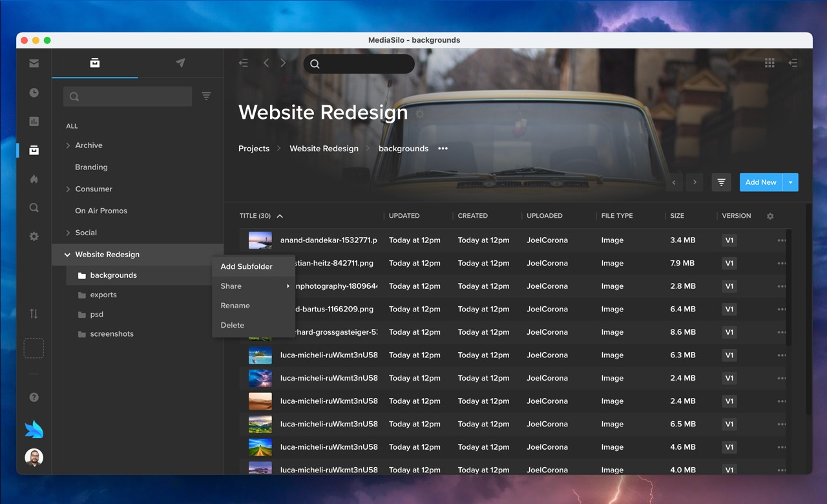Go back with the left chevron
The image size is (827, 504).
266,63
